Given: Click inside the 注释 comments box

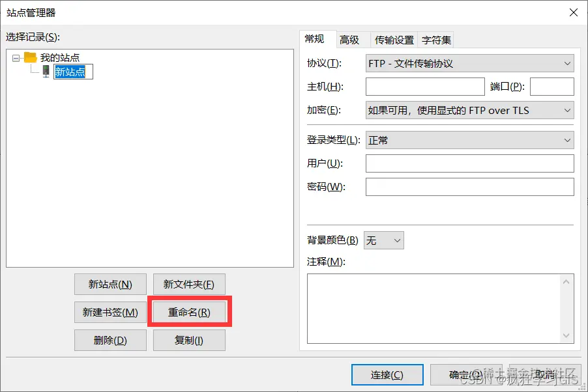Looking at the screenshot, I should click(434, 309).
